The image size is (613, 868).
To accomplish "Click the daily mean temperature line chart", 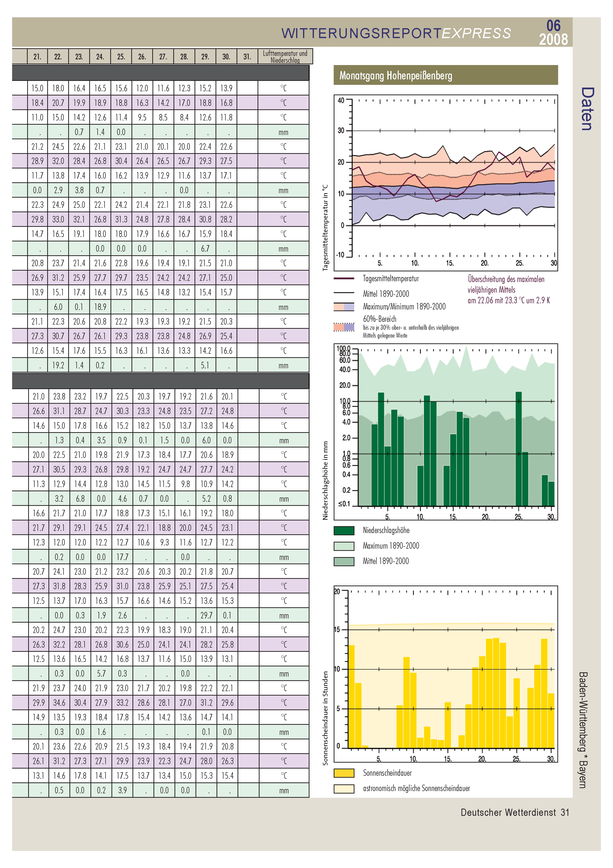I will [x=446, y=183].
